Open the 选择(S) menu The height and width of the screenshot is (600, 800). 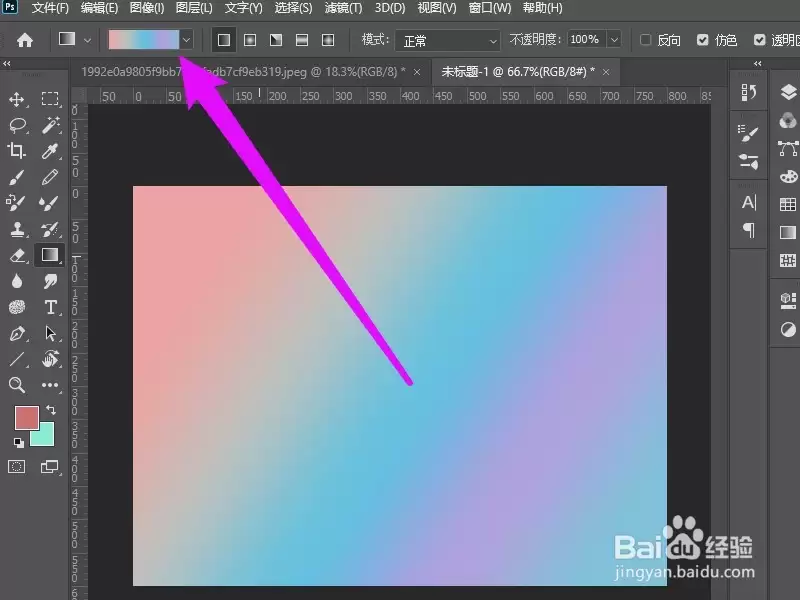[293, 8]
